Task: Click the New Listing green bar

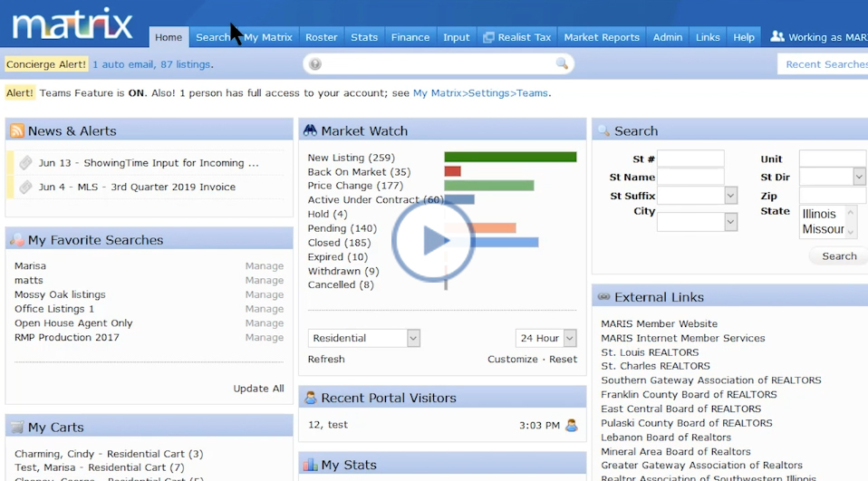Action: pos(510,158)
